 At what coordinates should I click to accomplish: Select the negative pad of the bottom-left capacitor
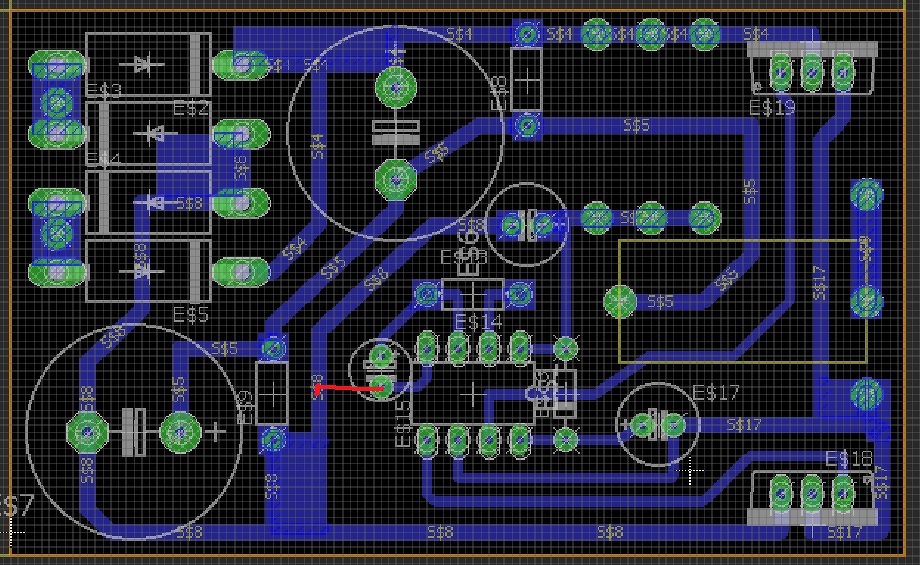[x=88, y=432]
